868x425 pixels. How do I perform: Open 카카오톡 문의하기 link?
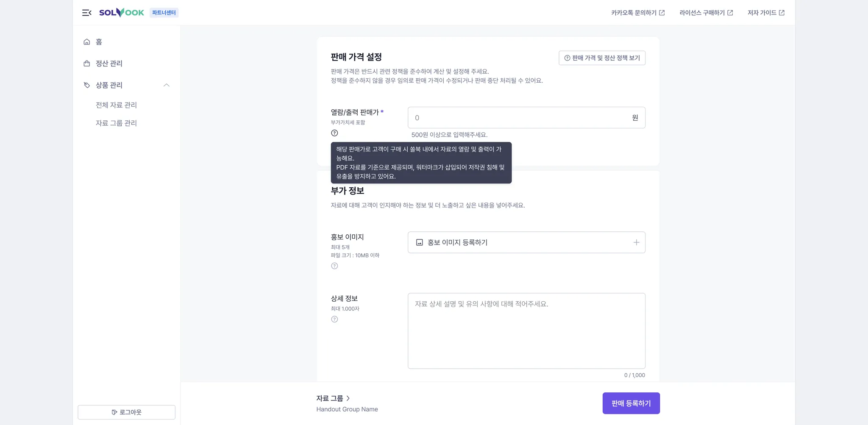638,13
